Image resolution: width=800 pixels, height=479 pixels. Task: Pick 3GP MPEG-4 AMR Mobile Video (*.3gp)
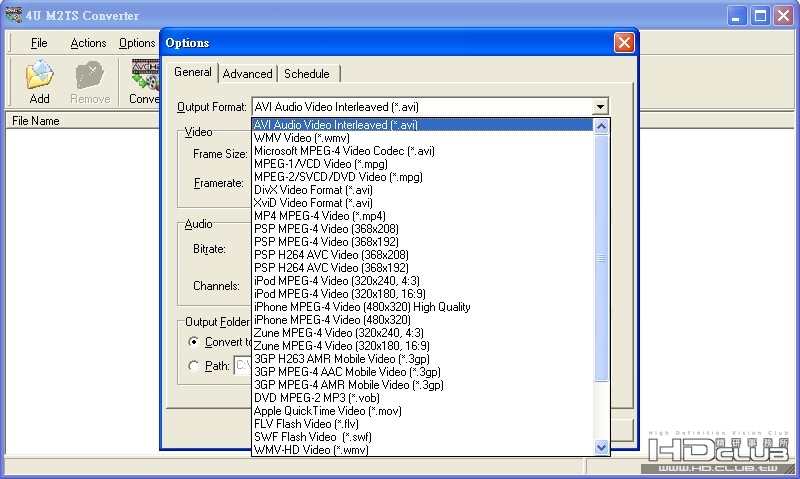pyautogui.click(x=422, y=385)
